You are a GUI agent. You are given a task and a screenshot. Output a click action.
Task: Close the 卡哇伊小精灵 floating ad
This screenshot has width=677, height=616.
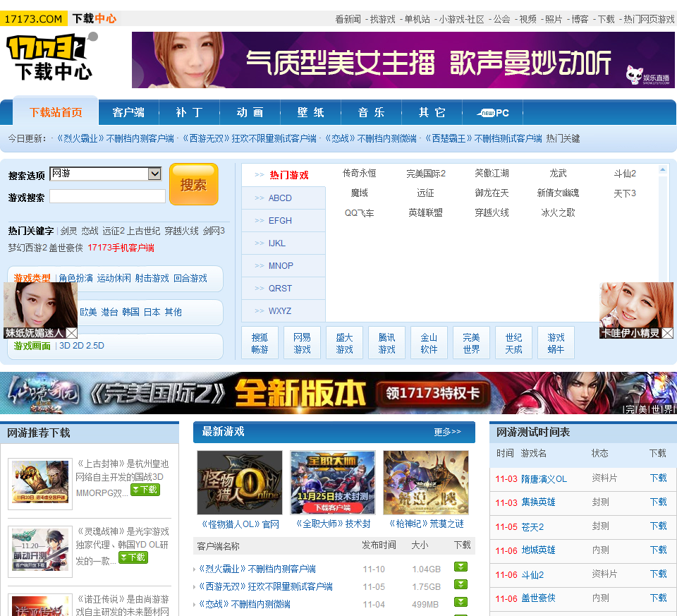[x=668, y=333]
